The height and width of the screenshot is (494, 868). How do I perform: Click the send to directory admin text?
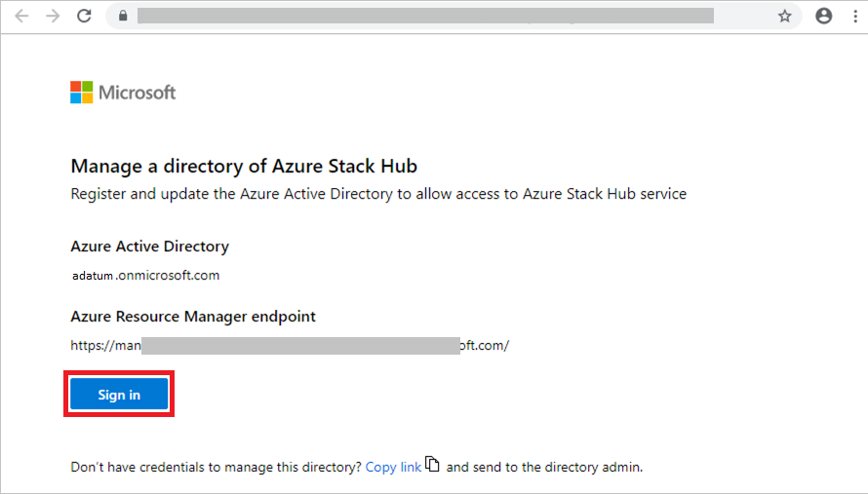pyautogui.click(x=544, y=468)
